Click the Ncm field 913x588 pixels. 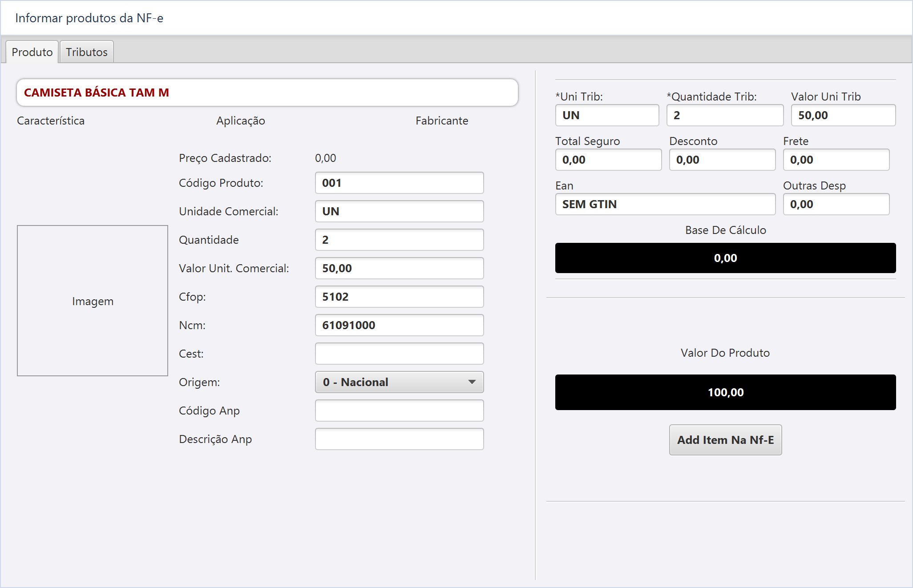pos(399,325)
